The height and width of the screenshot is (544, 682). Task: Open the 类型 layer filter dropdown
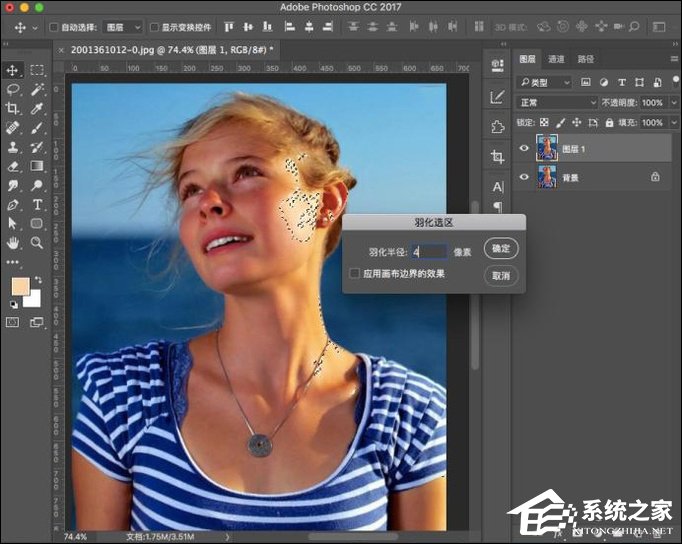tap(545, 82)
